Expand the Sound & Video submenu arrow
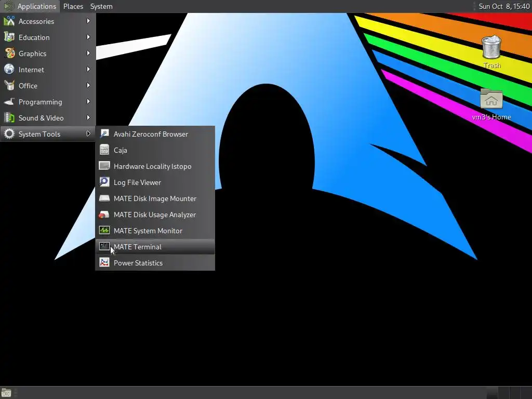Screen dimensions: 532x399 88,118
